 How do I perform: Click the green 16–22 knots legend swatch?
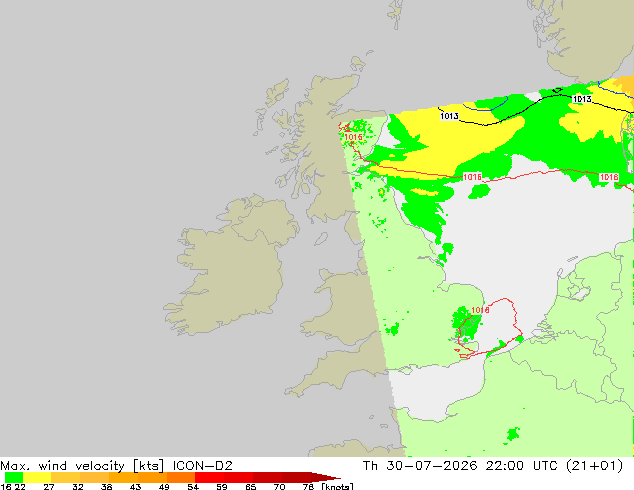coord(14,477)
